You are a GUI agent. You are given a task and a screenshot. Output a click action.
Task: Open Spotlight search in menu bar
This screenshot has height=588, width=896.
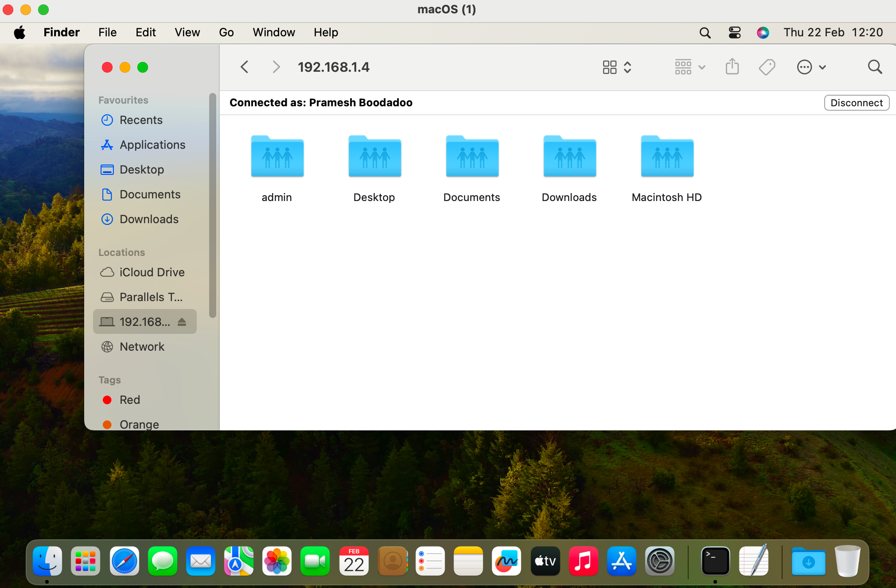click(x=705, y=33)
